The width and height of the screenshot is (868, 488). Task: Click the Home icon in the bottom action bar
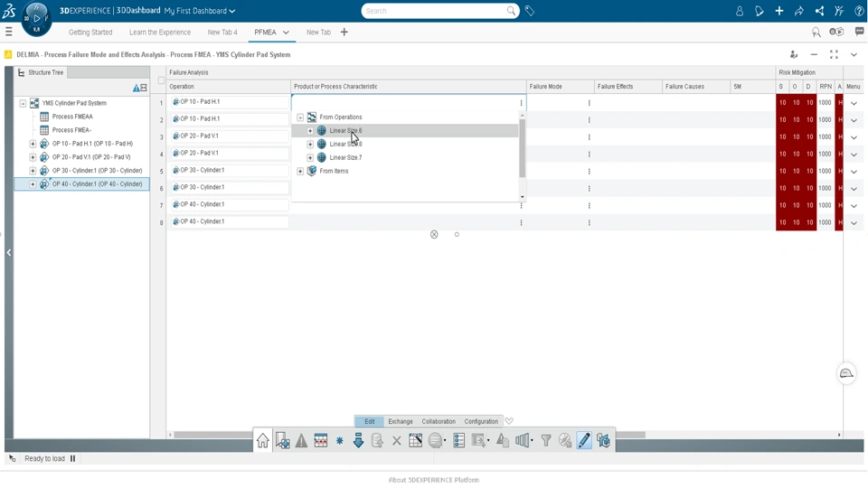(x=262, y=440)
